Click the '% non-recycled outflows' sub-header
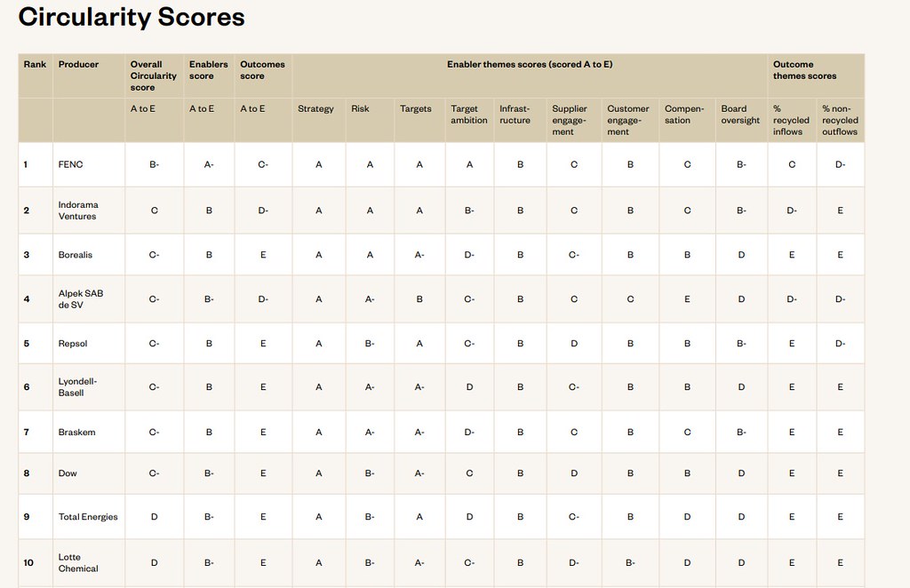 coord(840,120)
